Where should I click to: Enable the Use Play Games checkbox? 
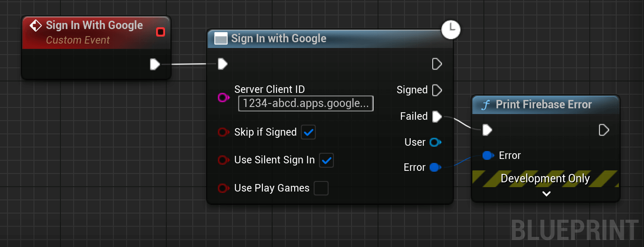(321, 188)
